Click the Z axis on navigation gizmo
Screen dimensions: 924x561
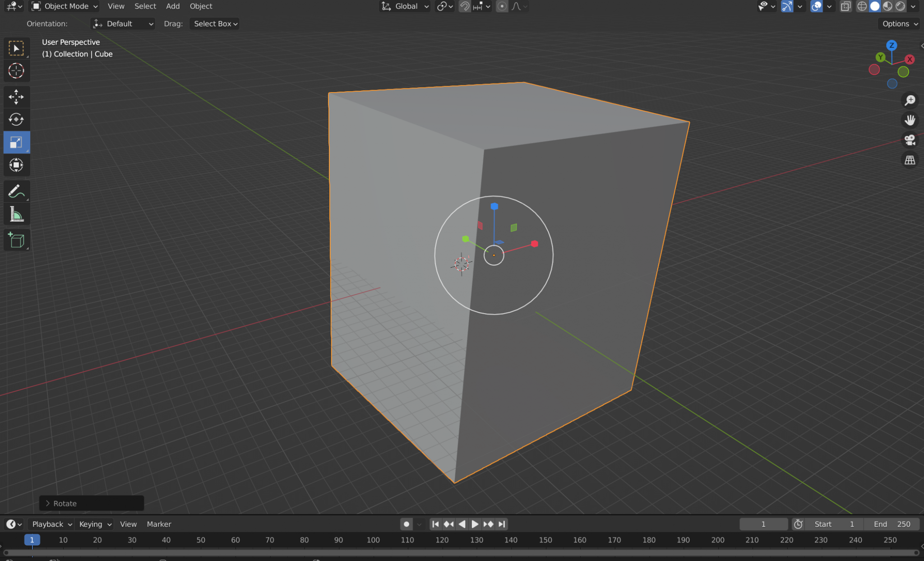892,45
